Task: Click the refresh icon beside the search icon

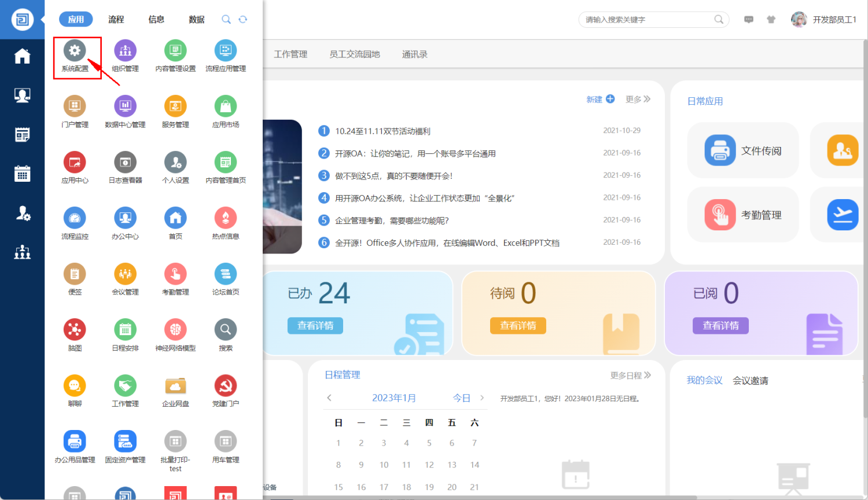Action: coord(243,20)
